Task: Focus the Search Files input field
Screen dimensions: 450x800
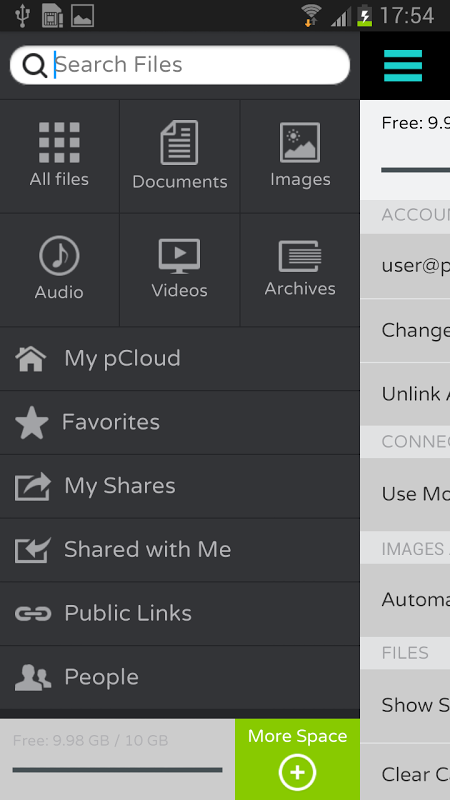Action: pos(180,65)
